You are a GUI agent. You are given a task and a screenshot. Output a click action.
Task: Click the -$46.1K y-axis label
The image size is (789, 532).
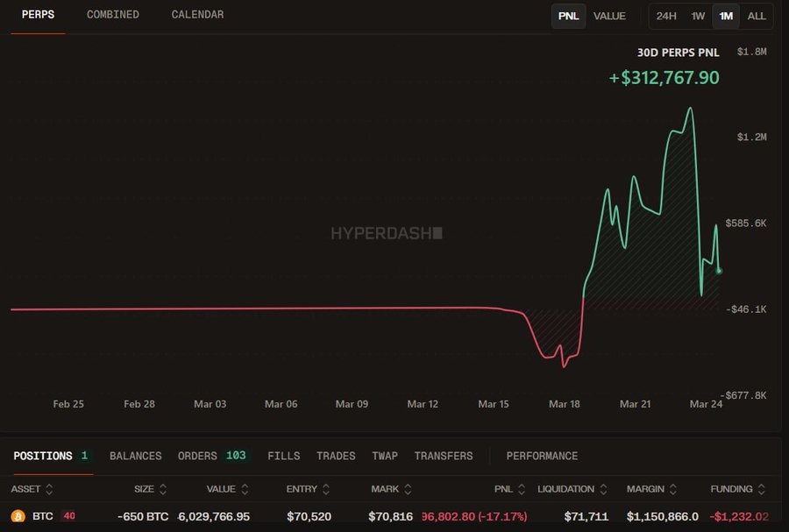click(746, 309)
